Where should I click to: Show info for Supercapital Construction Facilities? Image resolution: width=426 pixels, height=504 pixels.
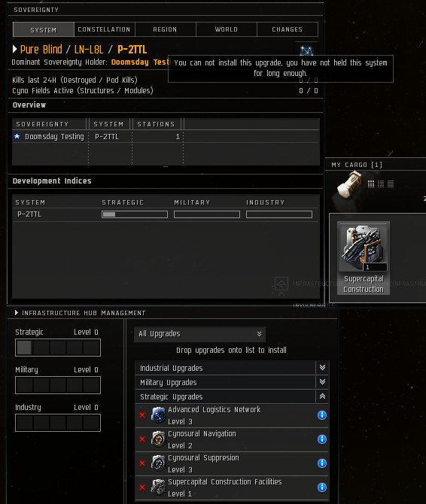322,487
